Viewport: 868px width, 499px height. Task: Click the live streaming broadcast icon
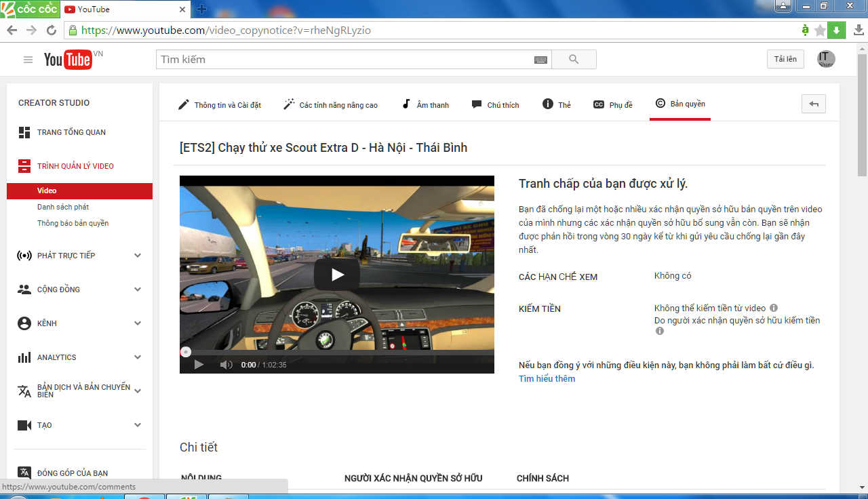tap(24, 256)
